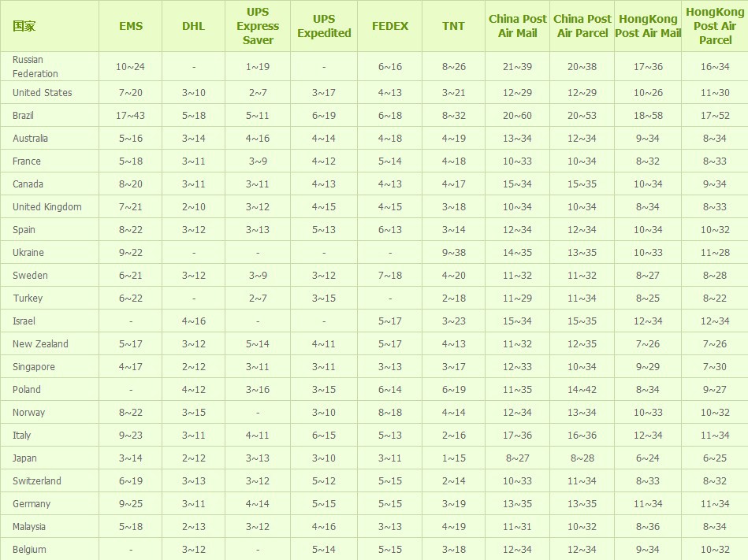Click the Germany row label
This screenshot has height=560, width=748.
32,504
